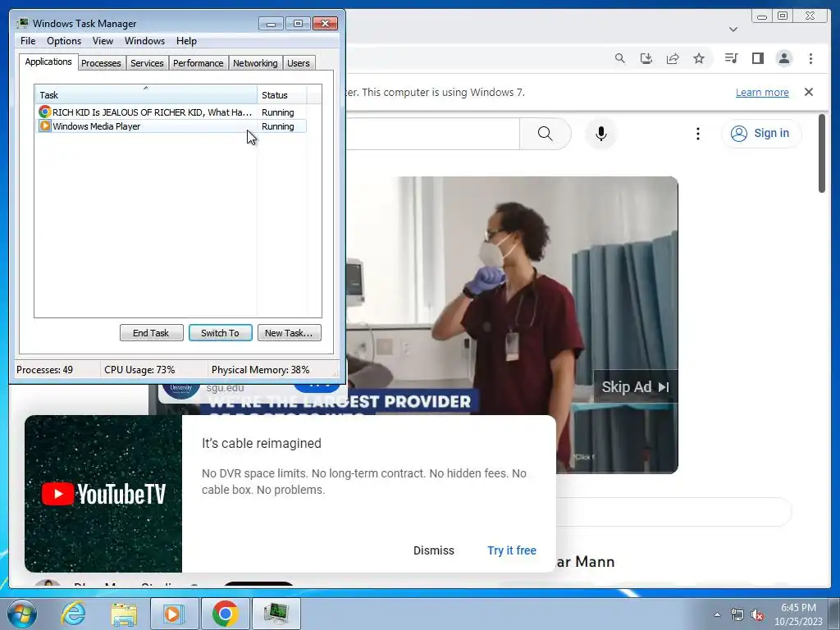This screenshot has height=630, width=840.
Task: Click Dismiss on the YouTube TV promo
Action: click(x=433, y=550)
